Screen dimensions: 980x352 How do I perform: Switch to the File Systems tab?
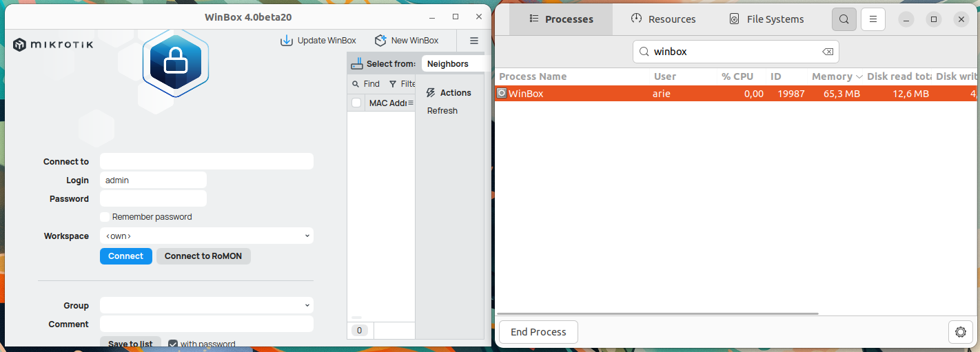coord(766,19)
